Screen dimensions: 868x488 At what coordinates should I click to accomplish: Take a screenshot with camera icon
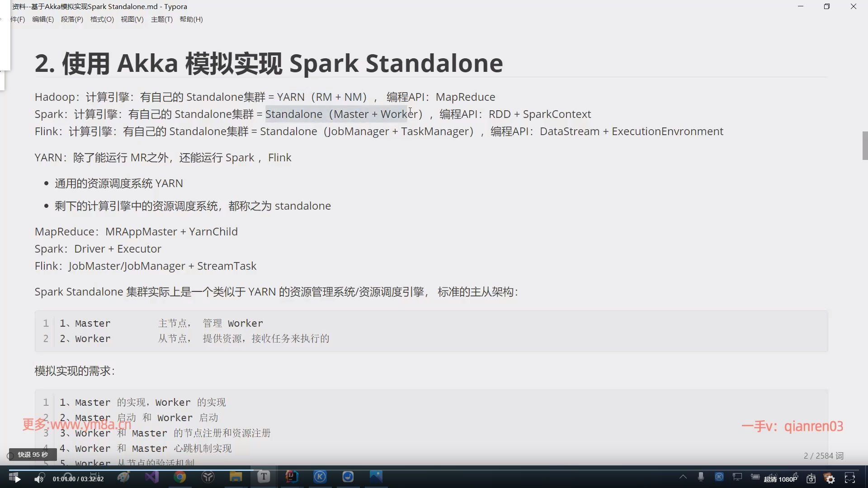(811, 479)
